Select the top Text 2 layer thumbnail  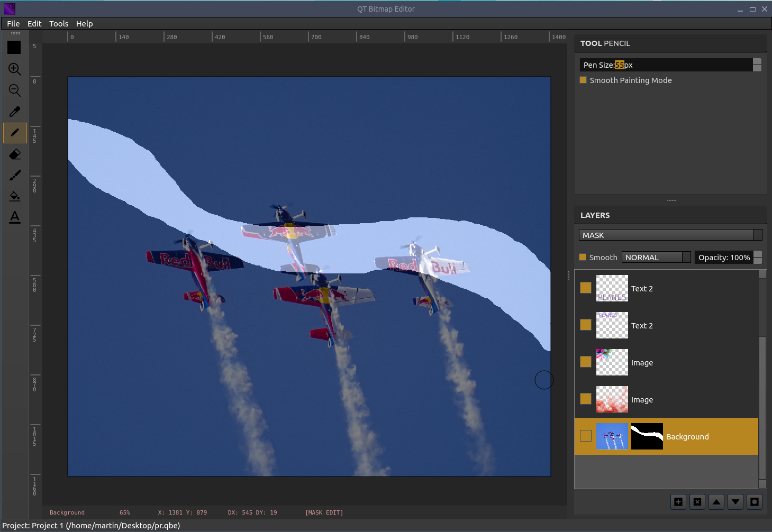click(x=612, y=288)
